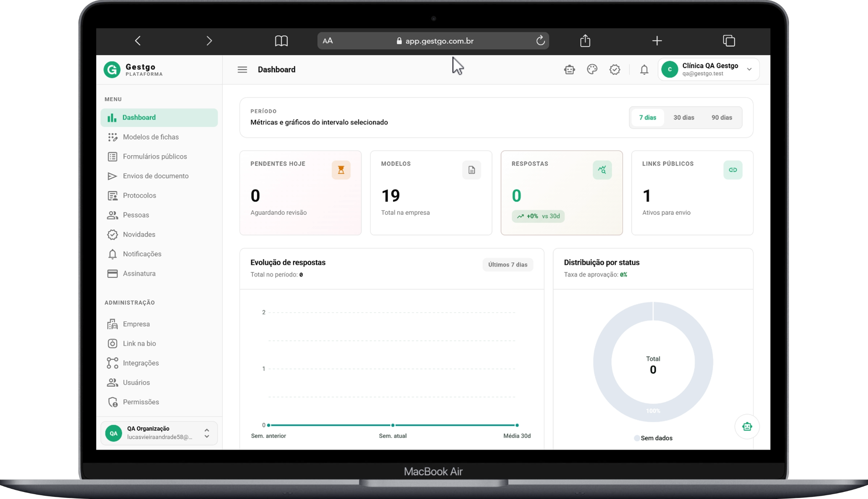
Task: Open the floating robot chat button
Action: pyautogui.click(x=747, y=427)
